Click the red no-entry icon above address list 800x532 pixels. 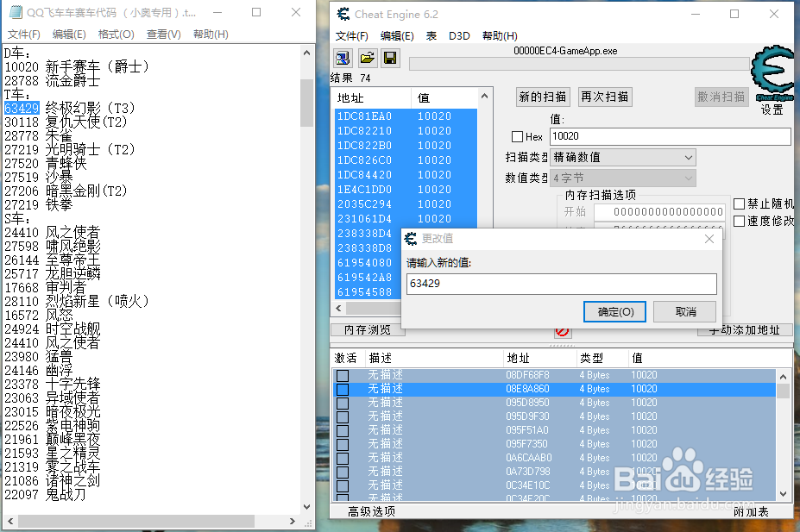click(x=562, y=332)
